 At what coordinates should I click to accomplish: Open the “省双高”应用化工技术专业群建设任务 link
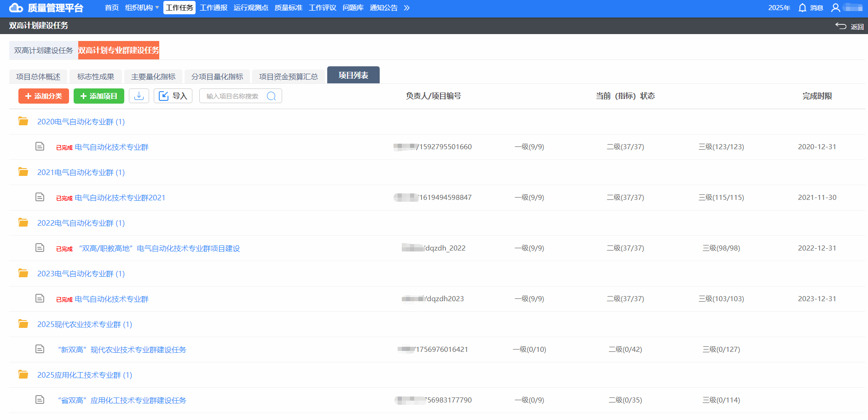122,400
